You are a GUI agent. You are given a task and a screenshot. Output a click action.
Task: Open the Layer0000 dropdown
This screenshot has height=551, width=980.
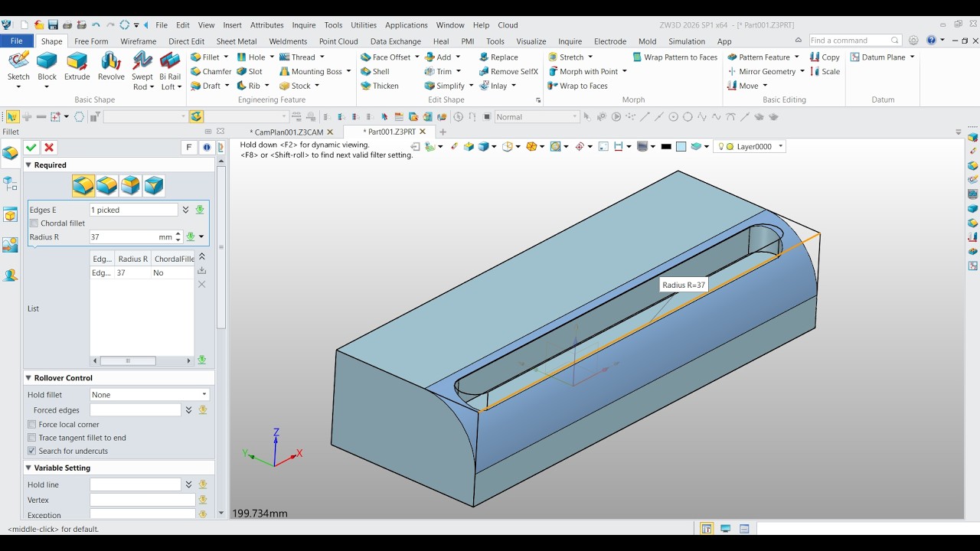tap(781, 146)
